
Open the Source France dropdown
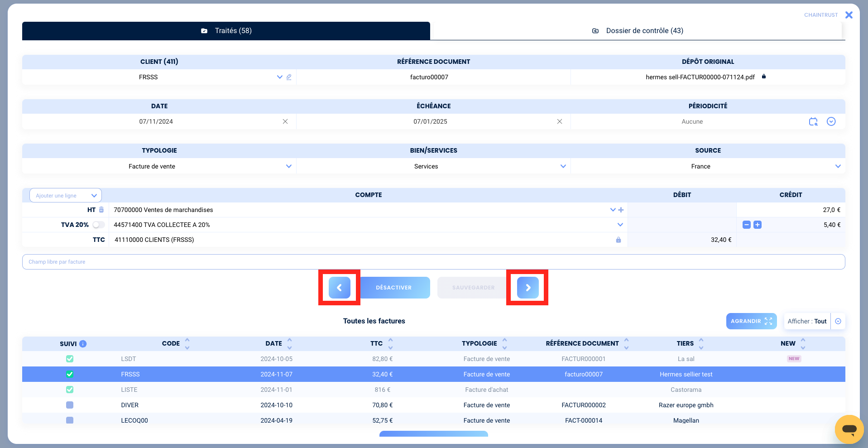(838, 166)
